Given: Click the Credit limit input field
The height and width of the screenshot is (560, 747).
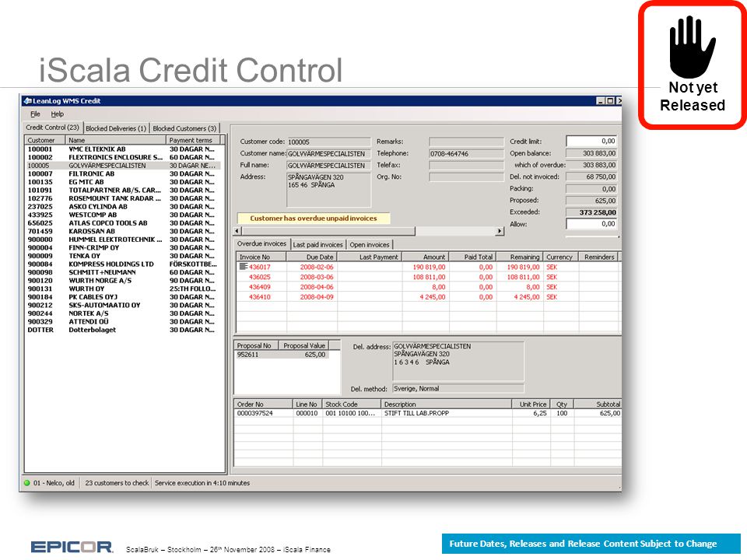Looking at the screenshot, I should tap(591, 142).
